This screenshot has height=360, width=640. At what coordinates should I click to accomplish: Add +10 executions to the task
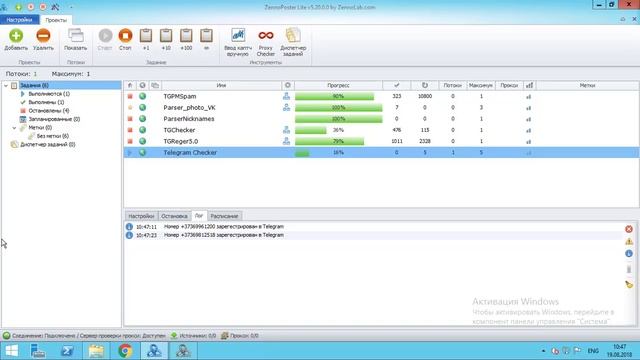[x=166, y=40]
